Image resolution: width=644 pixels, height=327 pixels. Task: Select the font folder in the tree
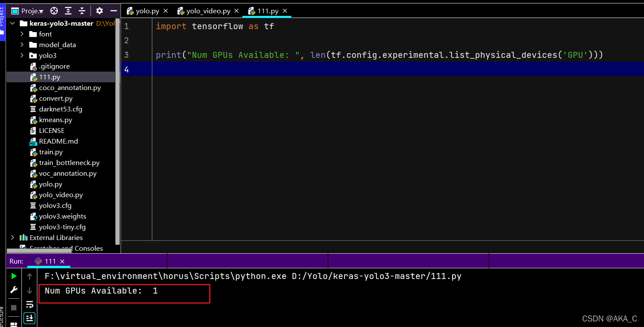coord(45,34)
